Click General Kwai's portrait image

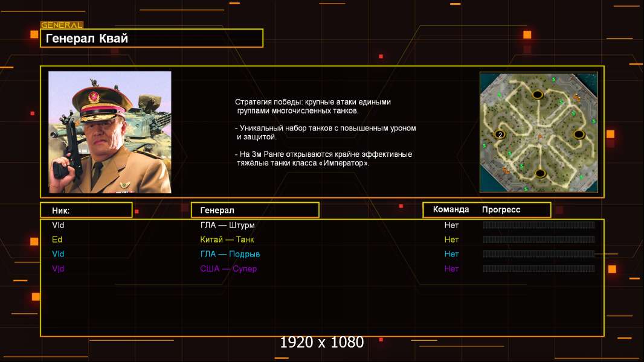tap(110, 132)
